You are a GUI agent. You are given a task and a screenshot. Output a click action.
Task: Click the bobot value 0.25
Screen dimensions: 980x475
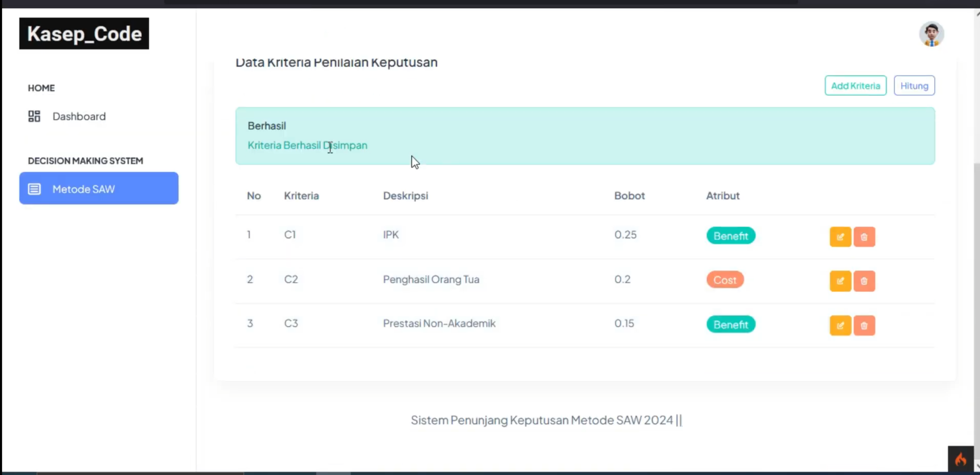[625, 234]
